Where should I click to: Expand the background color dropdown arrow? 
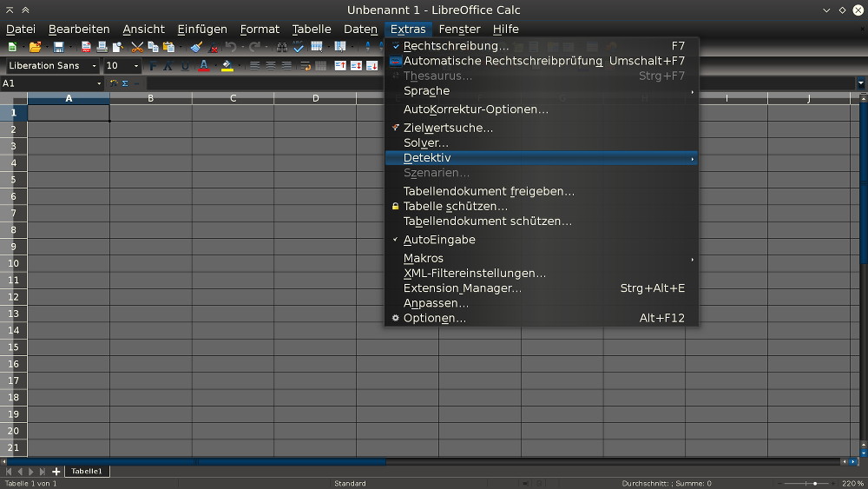click(240, 66)
